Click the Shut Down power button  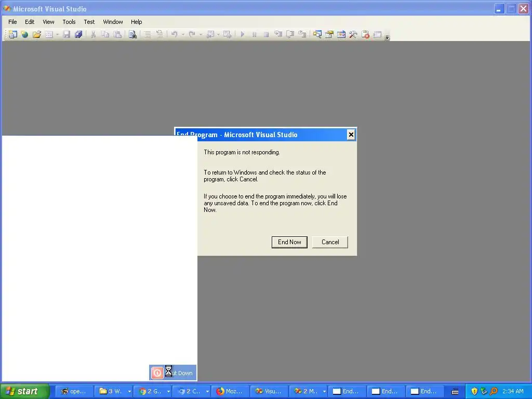157,373
